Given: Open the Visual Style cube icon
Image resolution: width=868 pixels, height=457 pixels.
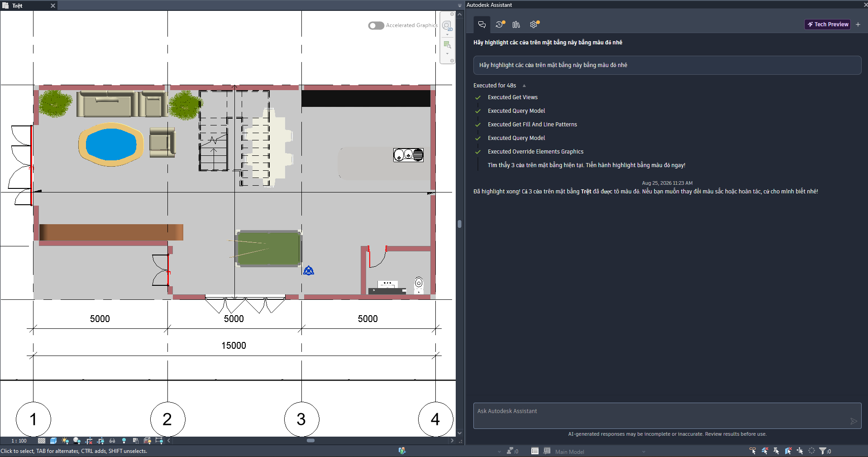Looking at the screenshot, I should [53, 441].
